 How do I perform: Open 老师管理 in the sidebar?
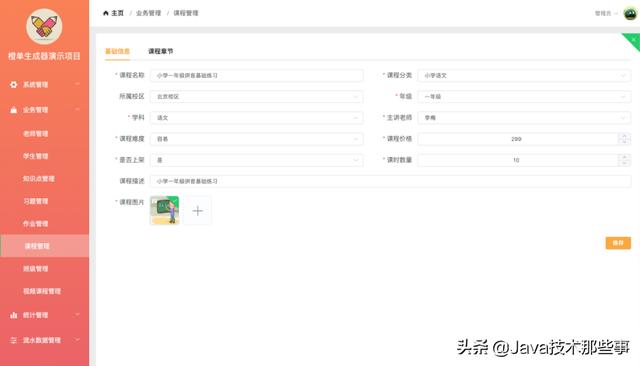pos(36,134)
